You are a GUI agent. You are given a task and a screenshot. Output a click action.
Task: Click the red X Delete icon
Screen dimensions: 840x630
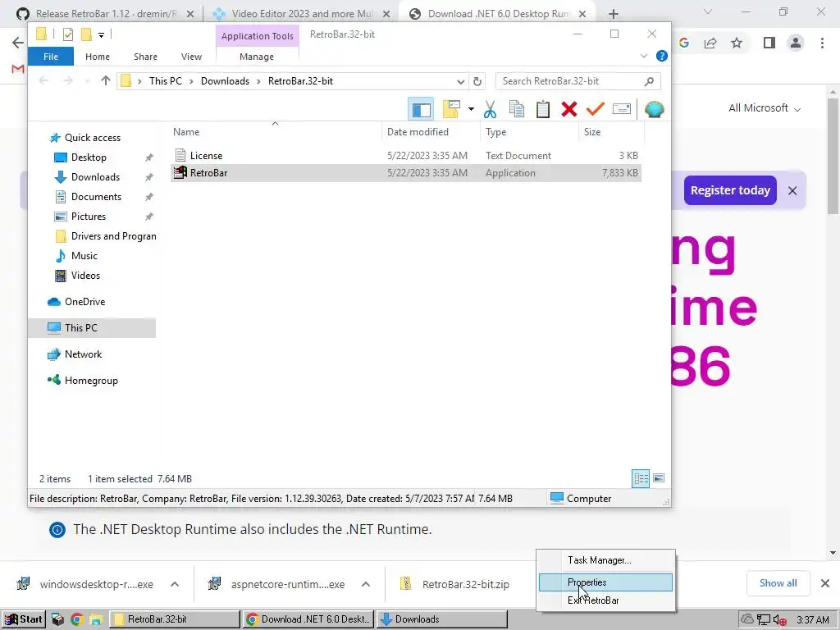click(x=569, y=109)
